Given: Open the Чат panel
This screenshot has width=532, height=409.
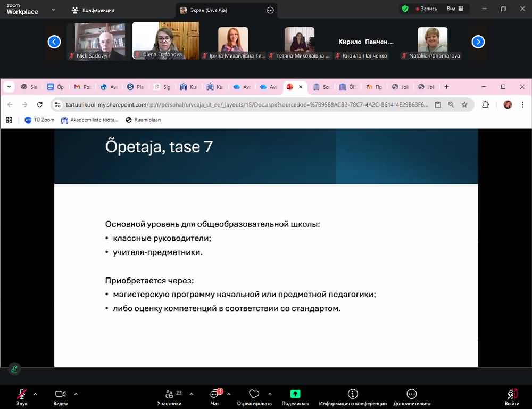Looking at the screenshot, I should coord(215,395).
